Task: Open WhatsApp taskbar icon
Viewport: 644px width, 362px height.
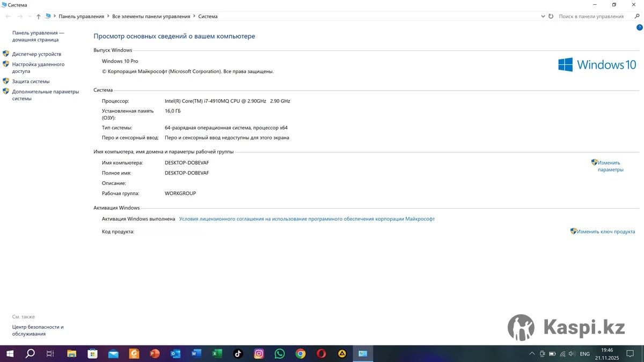Action: 280,353
